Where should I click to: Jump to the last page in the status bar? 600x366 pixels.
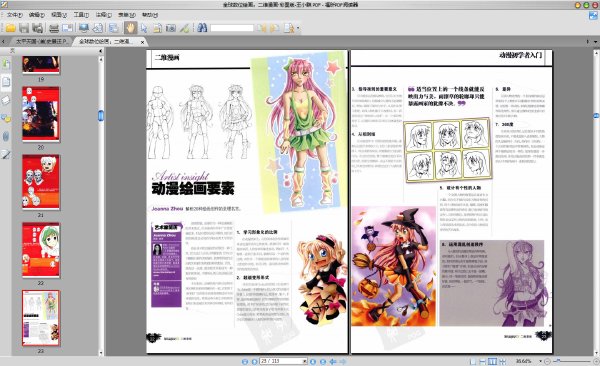323,361
